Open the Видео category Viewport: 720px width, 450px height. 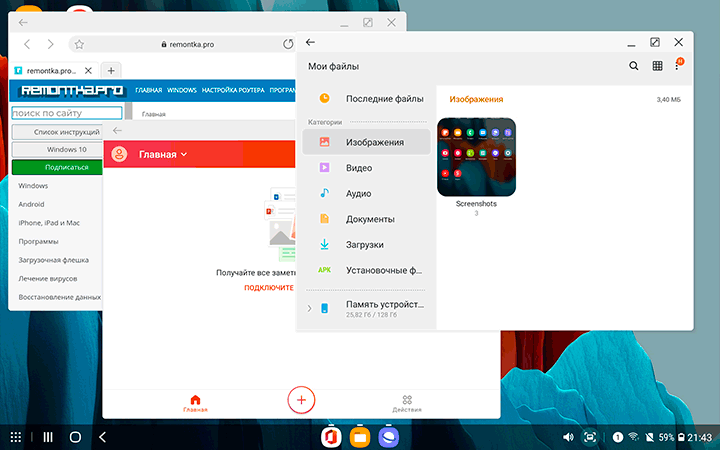coord(366,168)
